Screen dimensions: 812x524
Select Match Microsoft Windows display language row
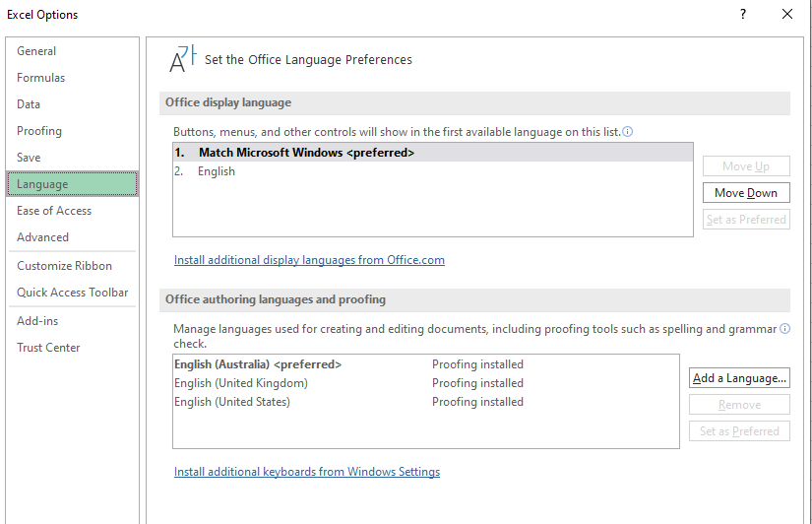point(433,153)
